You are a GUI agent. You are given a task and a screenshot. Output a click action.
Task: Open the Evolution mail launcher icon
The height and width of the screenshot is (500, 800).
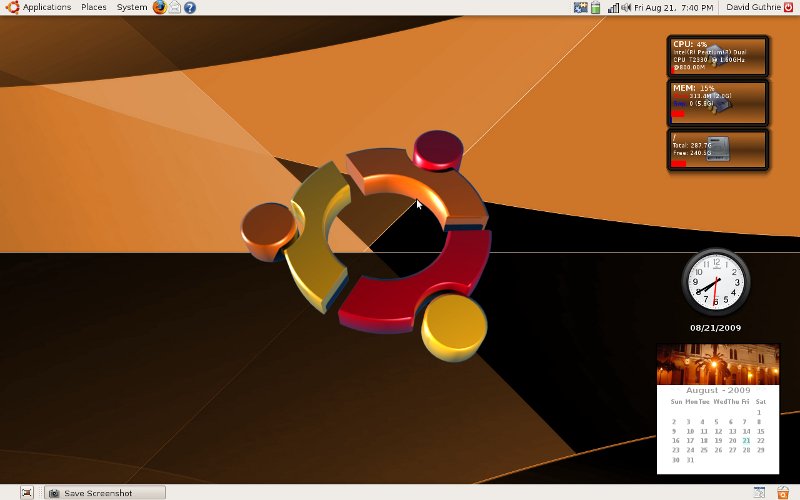tap(175, 7)
